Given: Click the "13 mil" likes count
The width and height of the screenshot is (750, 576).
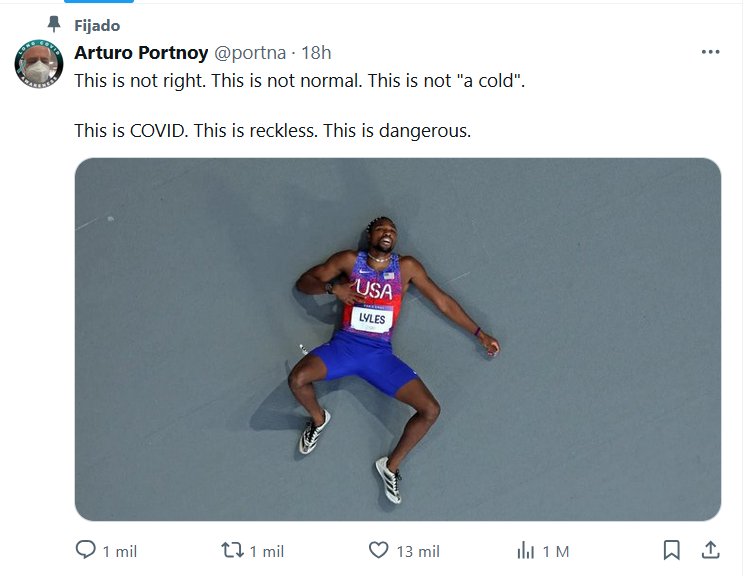Looking at the screenshot, I should (417, 551).
